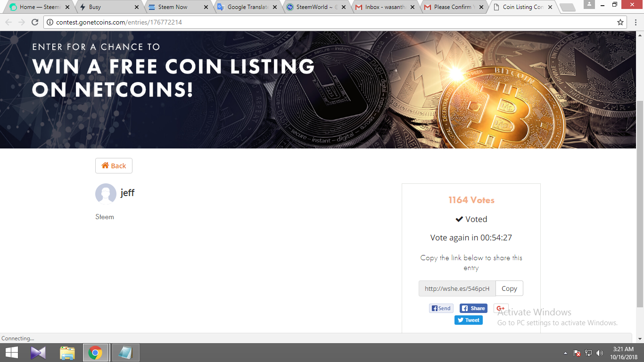Open File Explorer from the taskbar

point(67,353)
